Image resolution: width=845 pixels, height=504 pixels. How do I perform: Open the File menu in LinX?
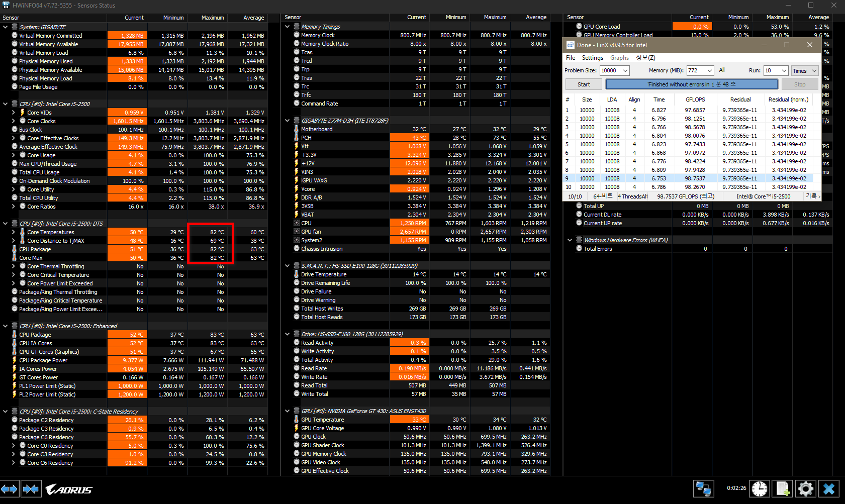coord(571,58)
